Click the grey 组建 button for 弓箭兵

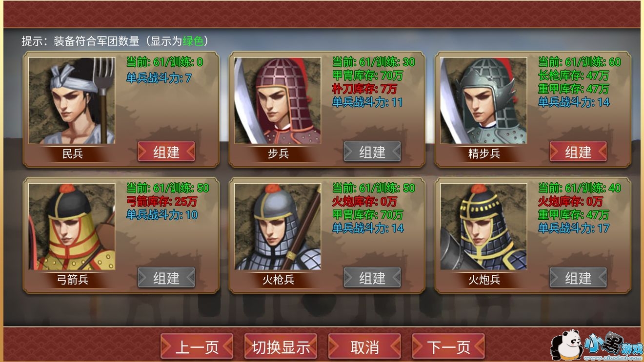click(166, 278)
